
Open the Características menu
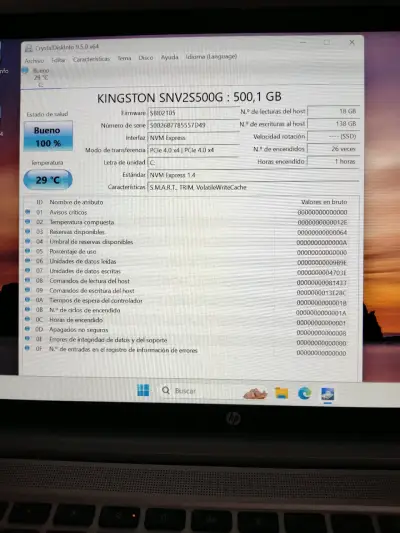pyautogui.click(x=91, y=59)
